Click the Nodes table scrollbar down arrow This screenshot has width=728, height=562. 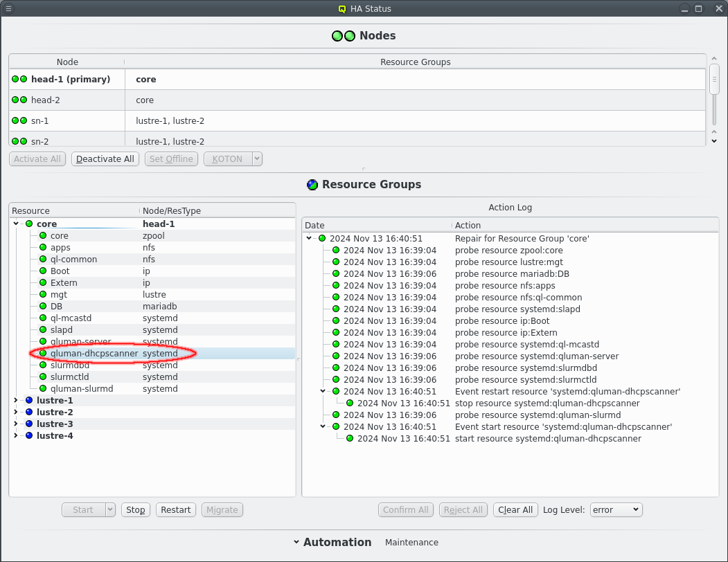pyautogui.click(x=714, y=141)
